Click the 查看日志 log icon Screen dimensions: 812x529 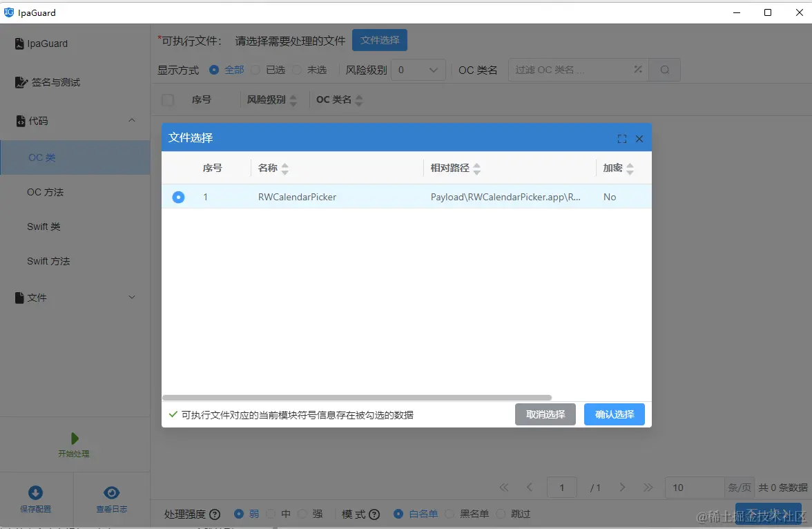111,492
